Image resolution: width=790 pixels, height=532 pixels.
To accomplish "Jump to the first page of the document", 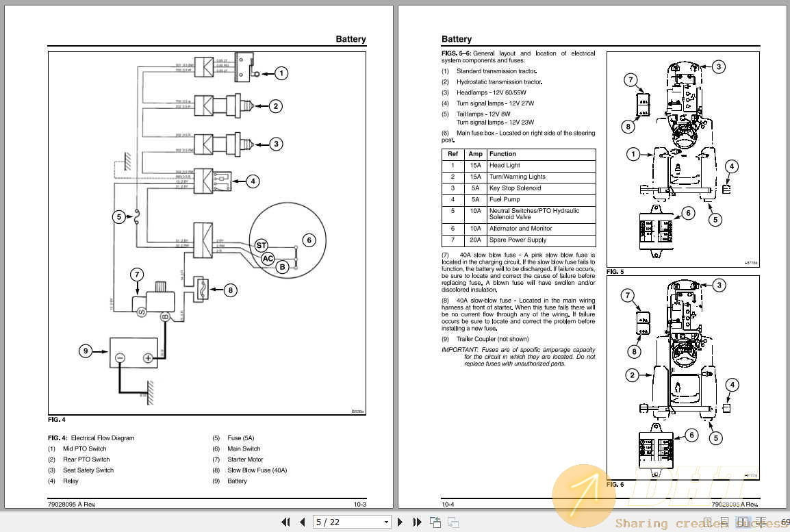I will click(x=285, y=522).
